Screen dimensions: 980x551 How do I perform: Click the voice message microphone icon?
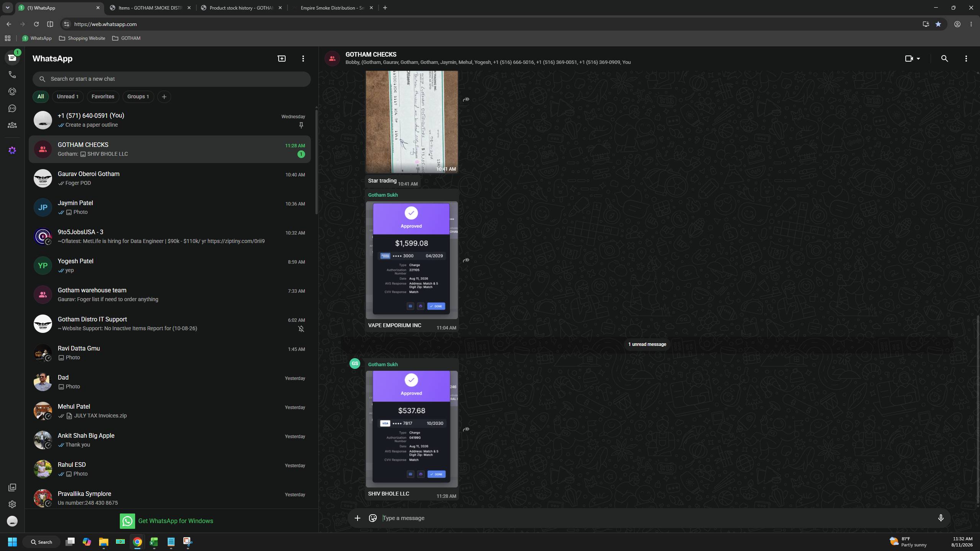click(941, 518)
